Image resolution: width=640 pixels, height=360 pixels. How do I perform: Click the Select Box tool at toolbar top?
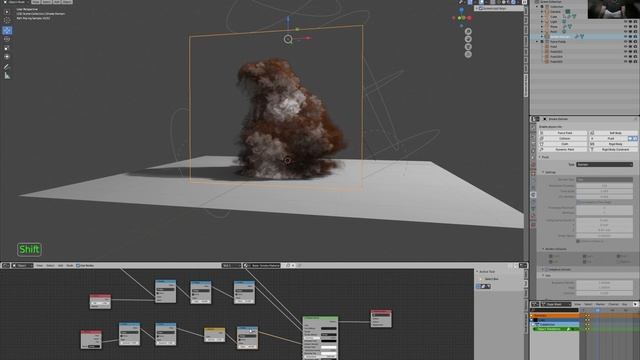pyautogui.click(x=7, y=11)
